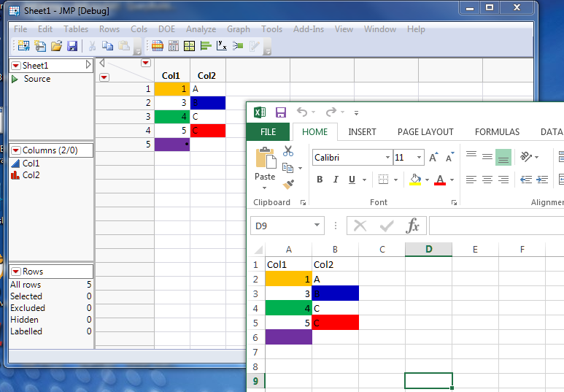Switch to Excel PAGE LAYOUT tab

(425, 131)
